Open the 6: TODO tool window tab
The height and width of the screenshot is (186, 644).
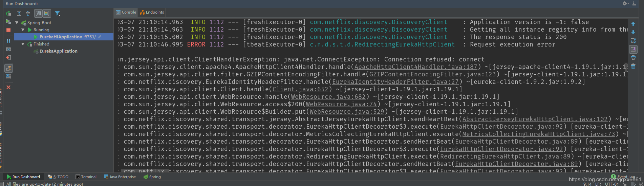point(58,177)
